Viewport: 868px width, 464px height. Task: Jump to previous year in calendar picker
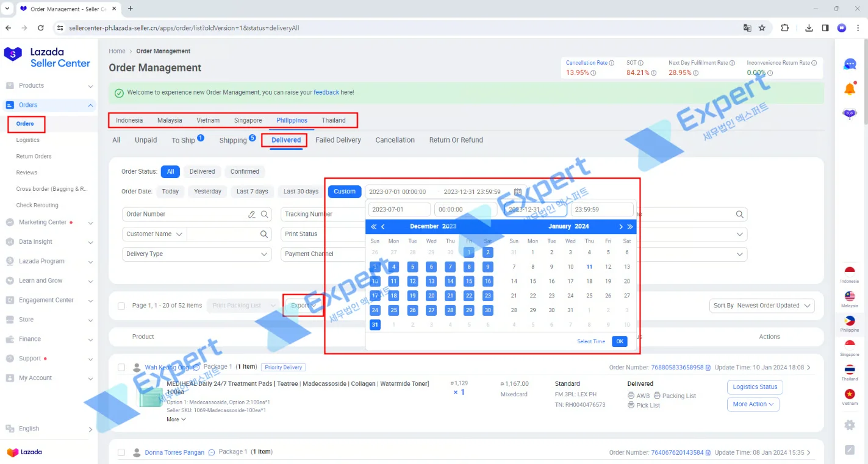pos(373,227)
